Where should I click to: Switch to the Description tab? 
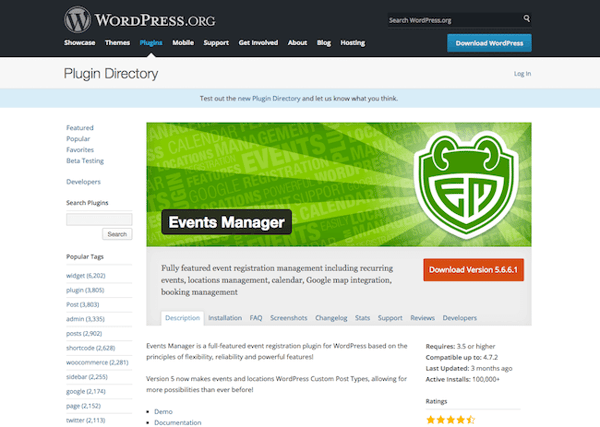point(183,318)
